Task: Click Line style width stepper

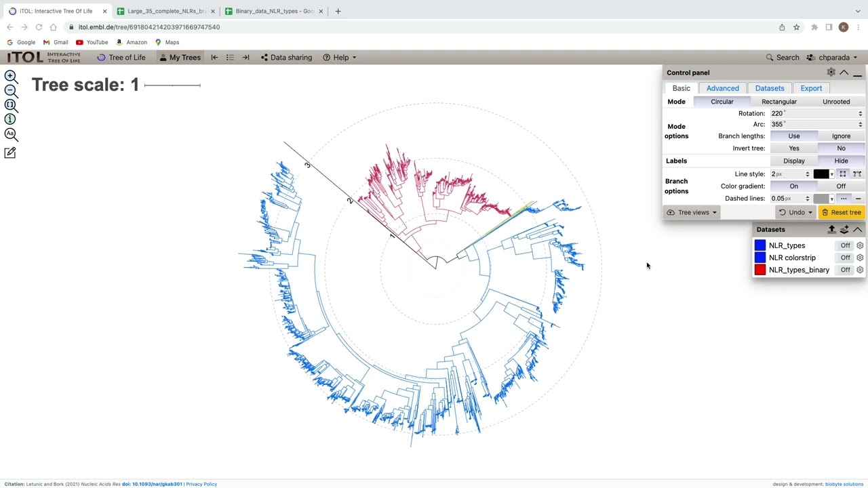Action: pos(808,174)
